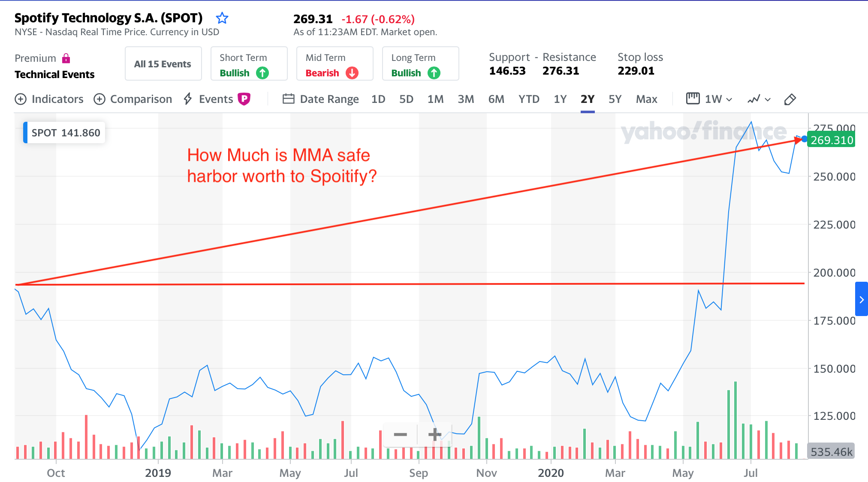Add a Comparison symbol
This screenshot has width=868, height=482.
101,99
